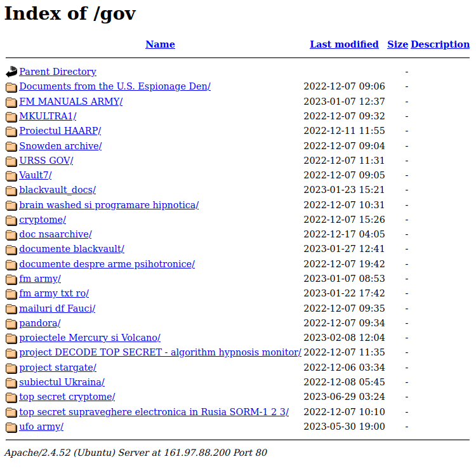Click folder icon next to ufo army
476x471 pixels.
pyautogui.click(x=11, y=428)
